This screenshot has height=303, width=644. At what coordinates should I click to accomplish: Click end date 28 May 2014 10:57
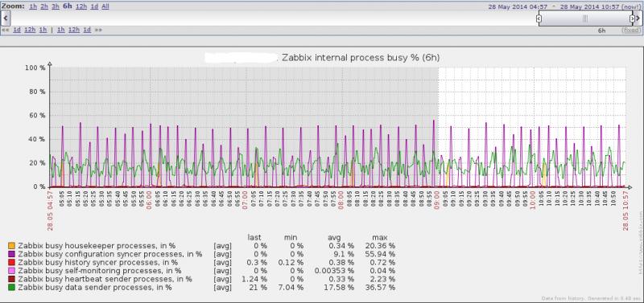589,6
